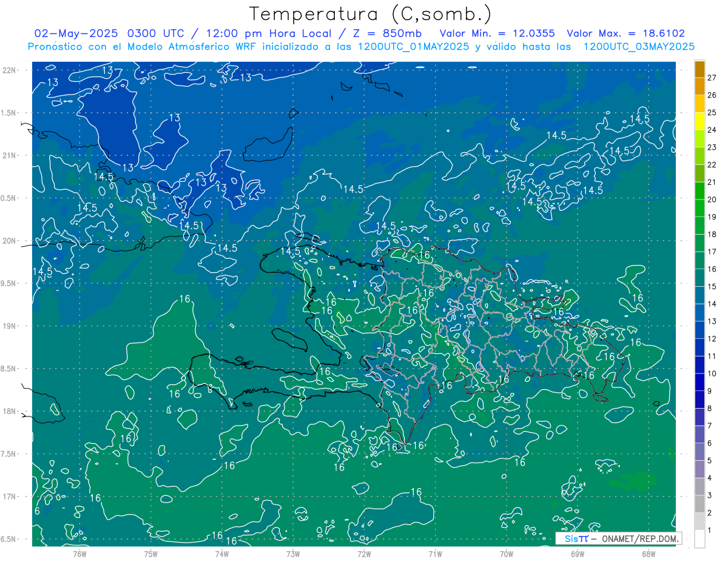Click the '12' value on the color scale

712,338
